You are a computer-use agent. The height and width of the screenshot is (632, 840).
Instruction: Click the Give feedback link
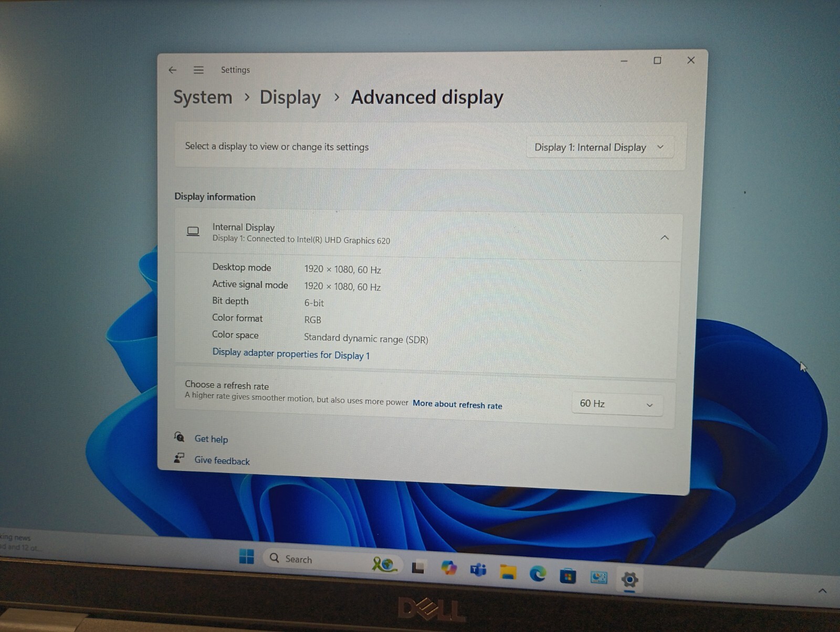(222, 460)
